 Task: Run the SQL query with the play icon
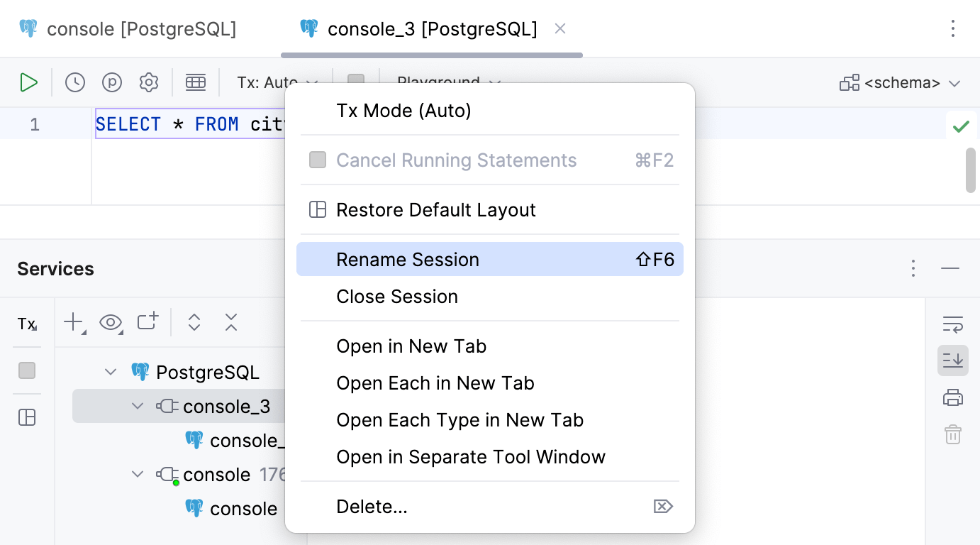click(29, 82)
